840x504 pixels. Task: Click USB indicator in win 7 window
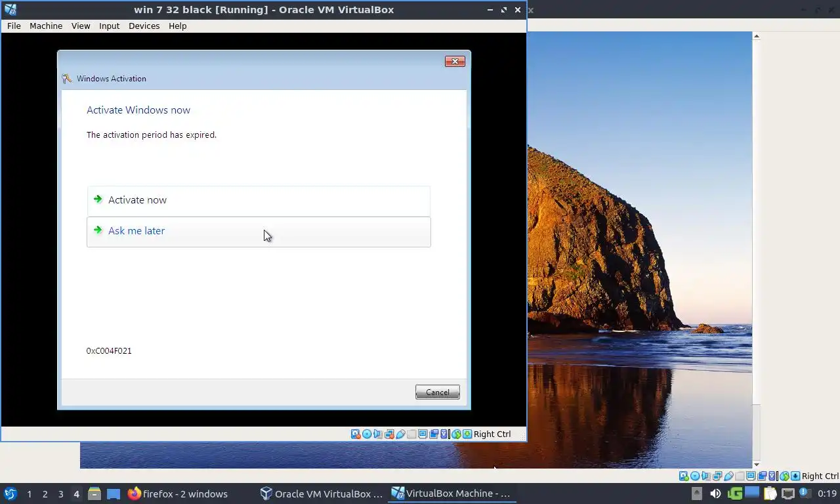coord(400,434)
